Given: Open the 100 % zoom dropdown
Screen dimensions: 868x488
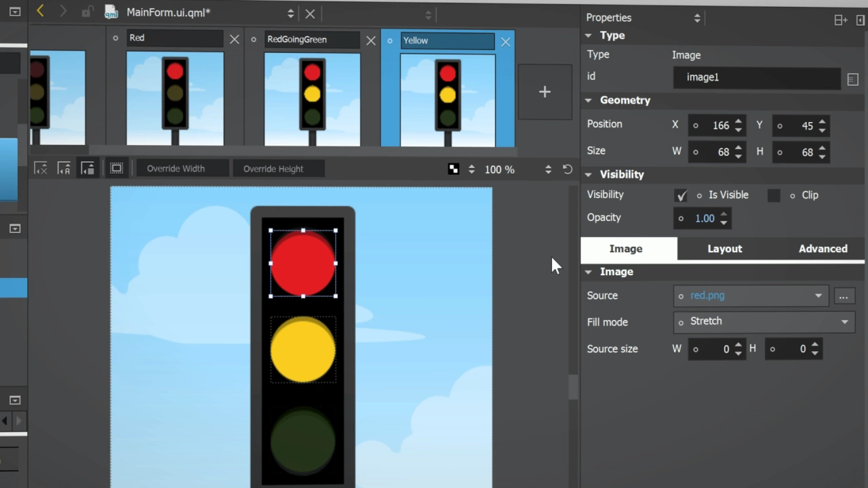Looking at the screenshot, I should coord(548,169).
